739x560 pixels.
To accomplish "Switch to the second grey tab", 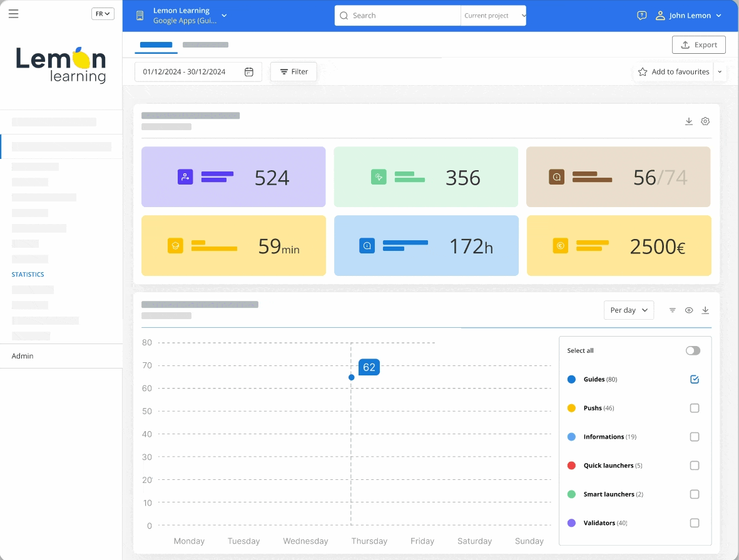I will pos(205,45).
